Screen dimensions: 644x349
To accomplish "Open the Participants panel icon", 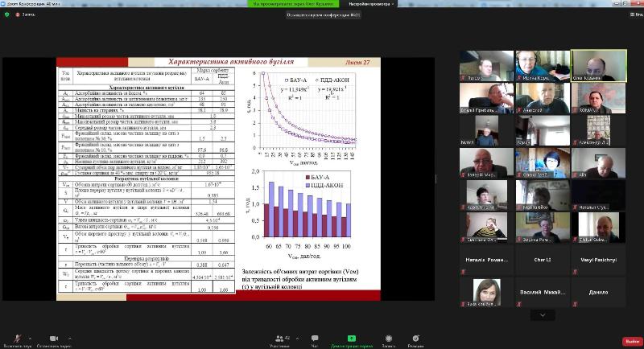I will [x=279, y=339].
